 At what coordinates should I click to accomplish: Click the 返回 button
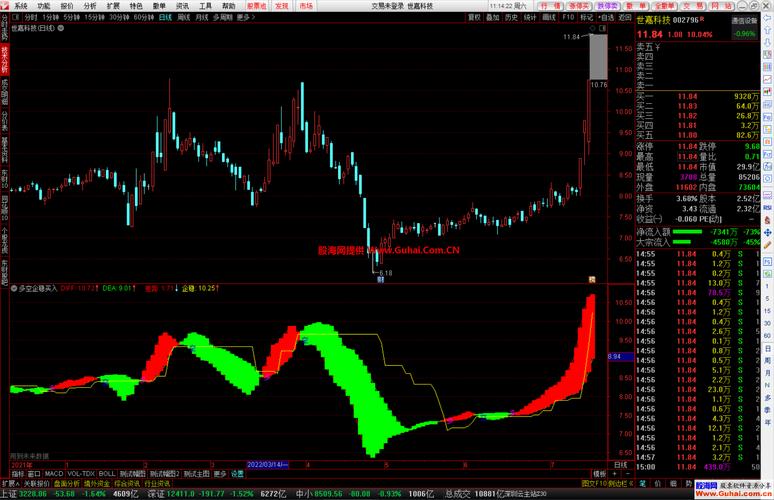625,17
